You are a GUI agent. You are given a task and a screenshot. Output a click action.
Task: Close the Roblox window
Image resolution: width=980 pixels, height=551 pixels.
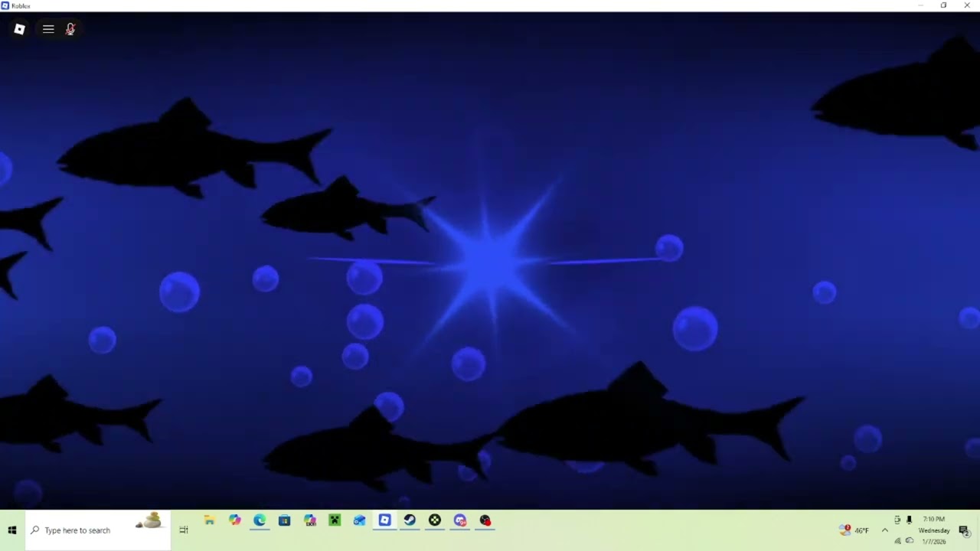(x=967, y=5)
